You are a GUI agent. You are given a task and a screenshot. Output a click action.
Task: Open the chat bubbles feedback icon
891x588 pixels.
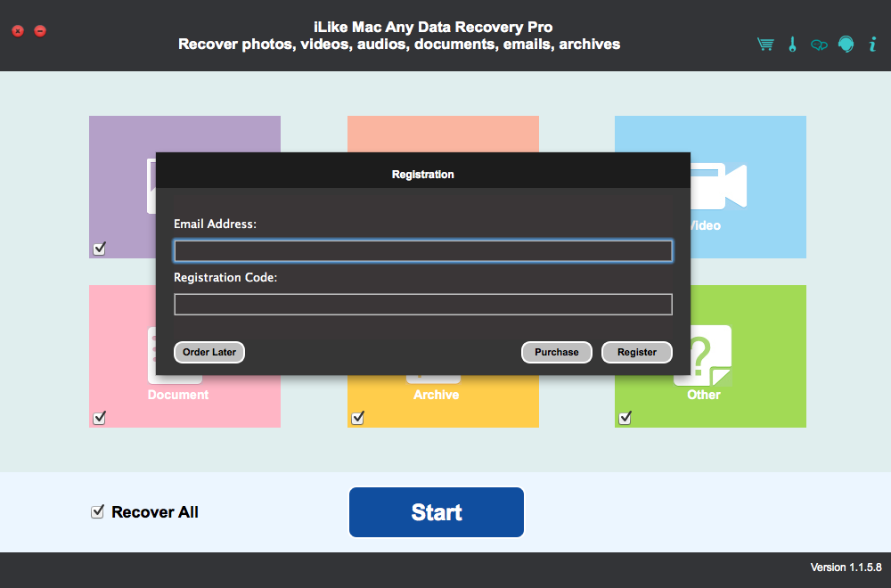tap(819, 45)
